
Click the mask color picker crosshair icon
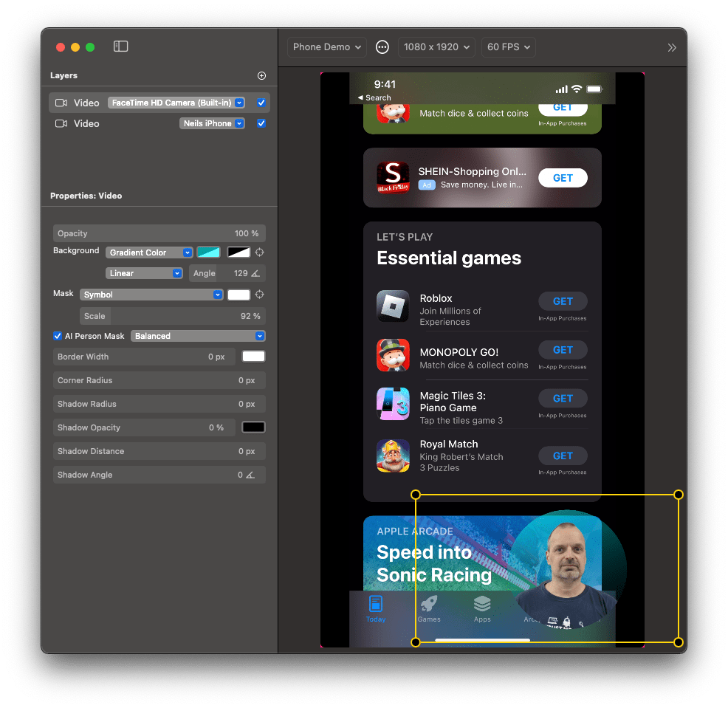tap(260, 295)
